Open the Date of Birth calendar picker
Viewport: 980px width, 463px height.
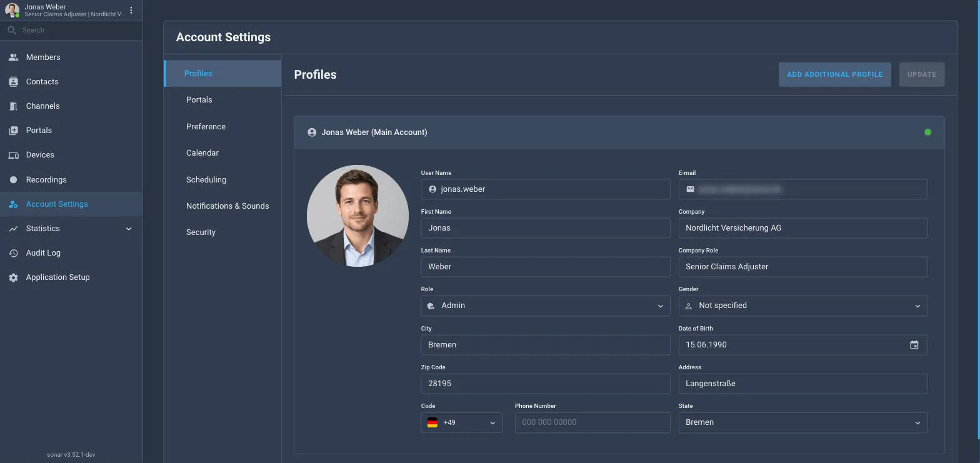(914, 345)
